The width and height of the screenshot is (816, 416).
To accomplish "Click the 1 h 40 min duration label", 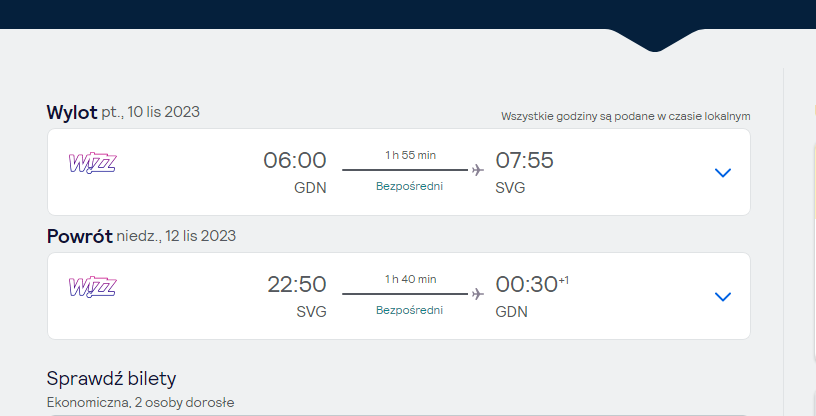I will 411,279.
